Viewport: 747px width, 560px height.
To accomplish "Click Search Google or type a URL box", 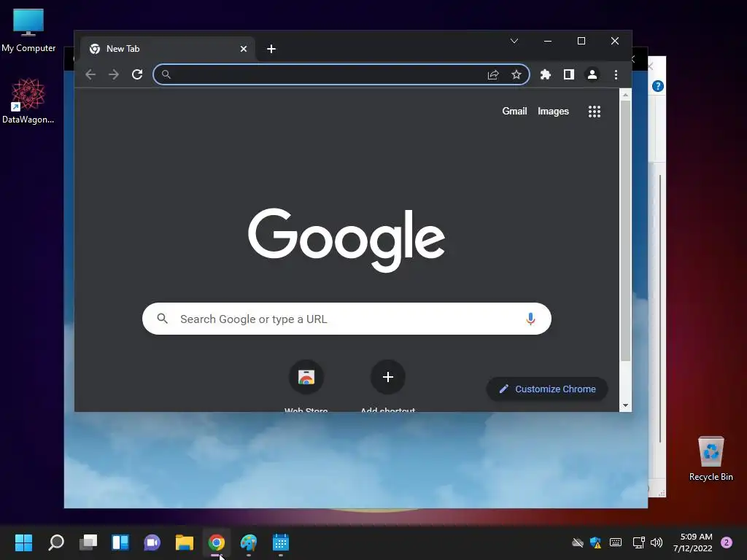I will point(347,319).
